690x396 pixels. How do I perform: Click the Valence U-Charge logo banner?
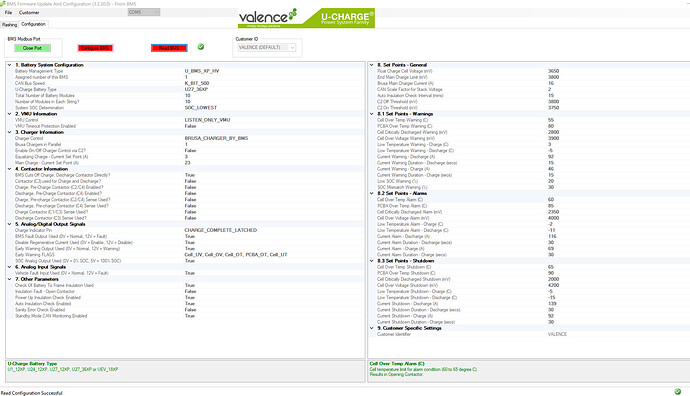tap(306, 18)
